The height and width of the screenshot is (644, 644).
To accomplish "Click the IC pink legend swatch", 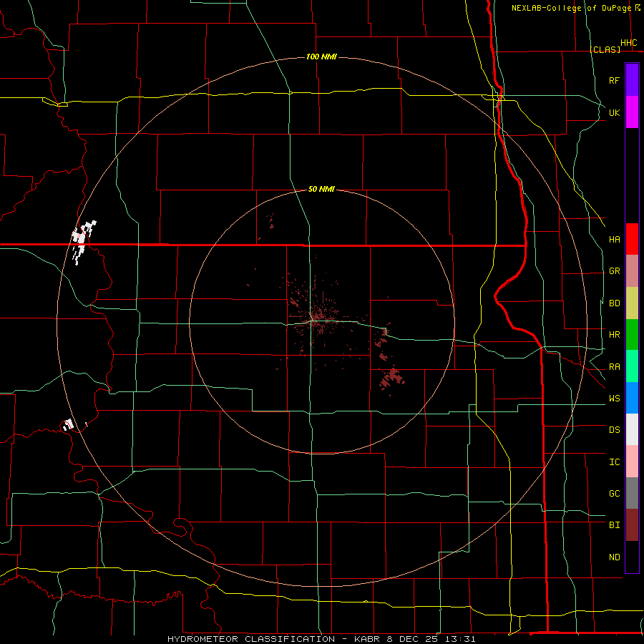I will tap(632, 462).
